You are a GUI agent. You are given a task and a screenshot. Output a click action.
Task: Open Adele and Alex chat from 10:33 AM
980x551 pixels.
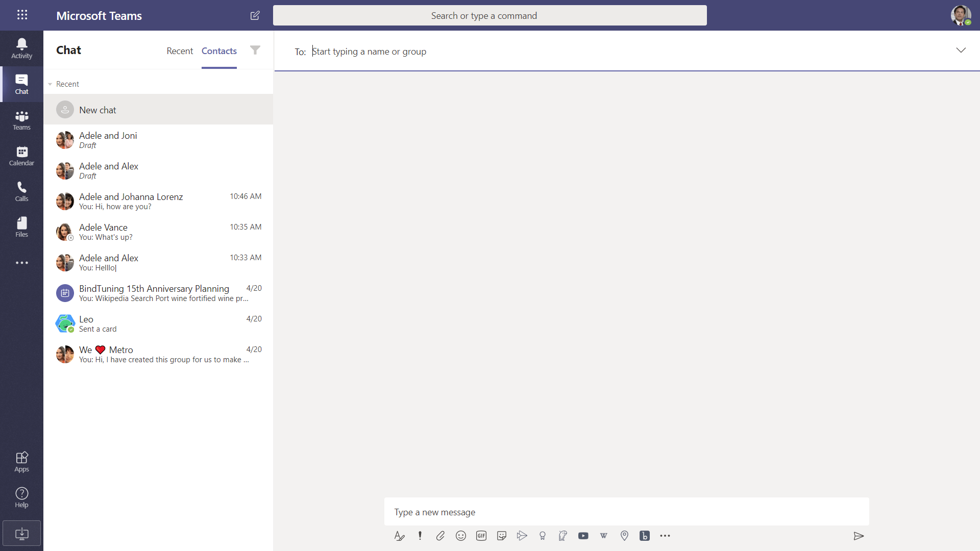(x=158, y=262)
